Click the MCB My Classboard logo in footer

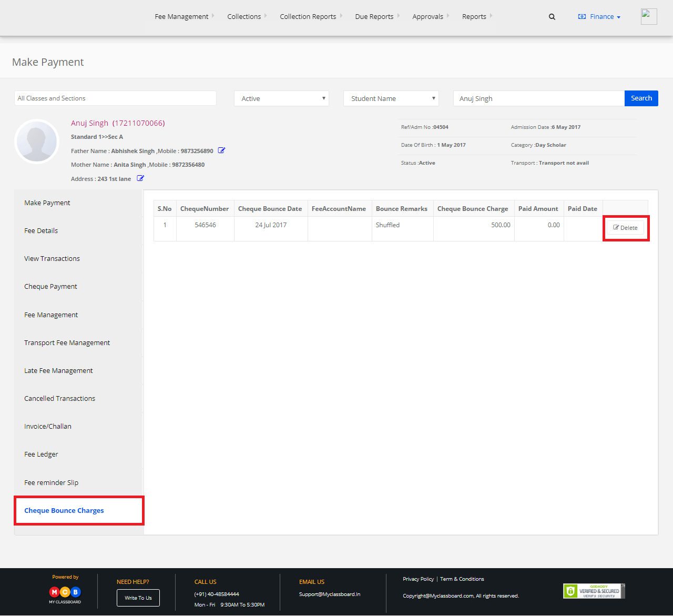(x=65, y=594)
